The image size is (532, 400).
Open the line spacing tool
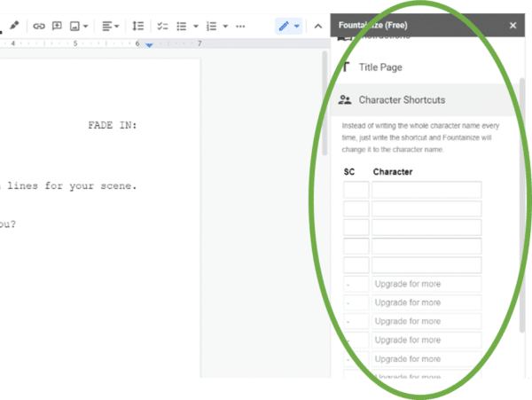tap(137, 26)
